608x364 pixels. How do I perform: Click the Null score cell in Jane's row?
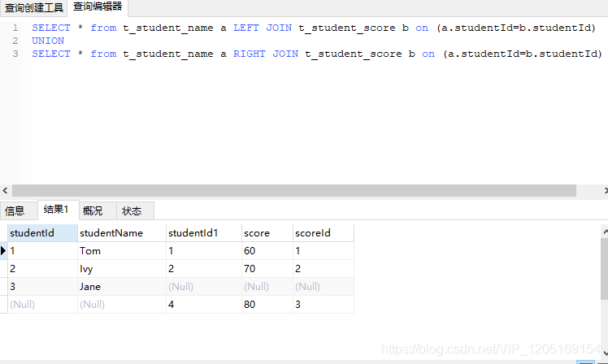tap(267, 287)
